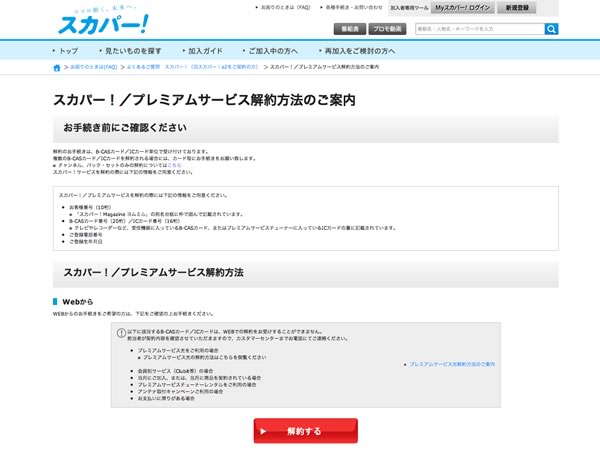Open お困りのときは (FAQ) header link

[285, 7]
